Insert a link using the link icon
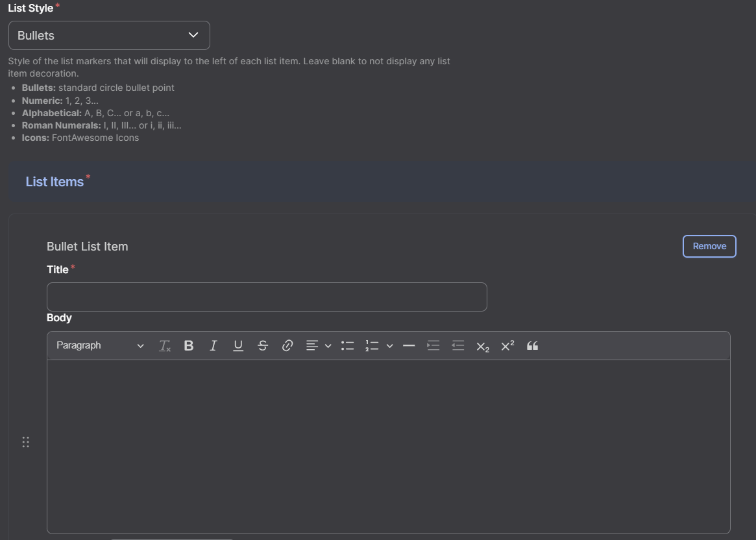Viewport: 756px width, 540px height. click(287, 346)
